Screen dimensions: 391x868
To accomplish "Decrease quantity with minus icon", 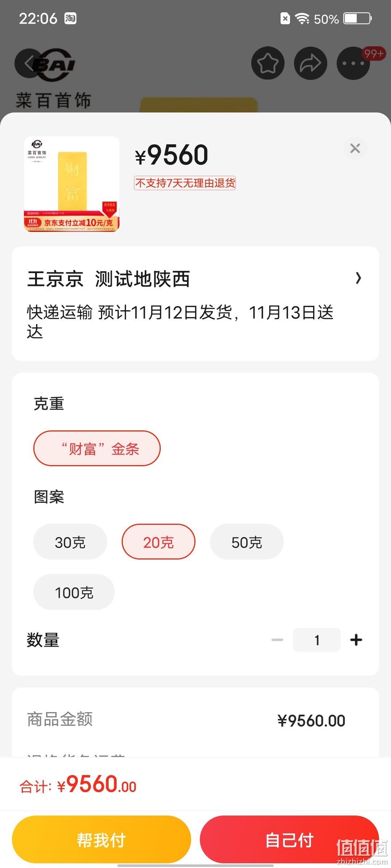I will point(277,640).
